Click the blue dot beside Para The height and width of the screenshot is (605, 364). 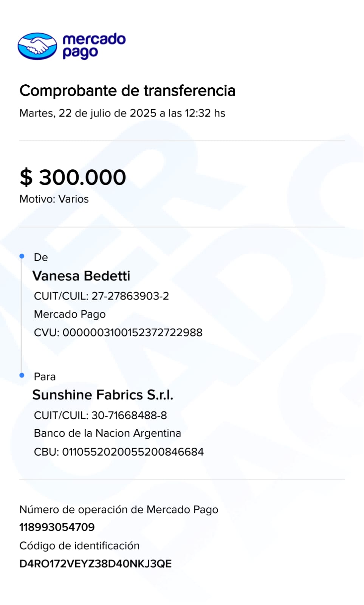coord(22,375)
